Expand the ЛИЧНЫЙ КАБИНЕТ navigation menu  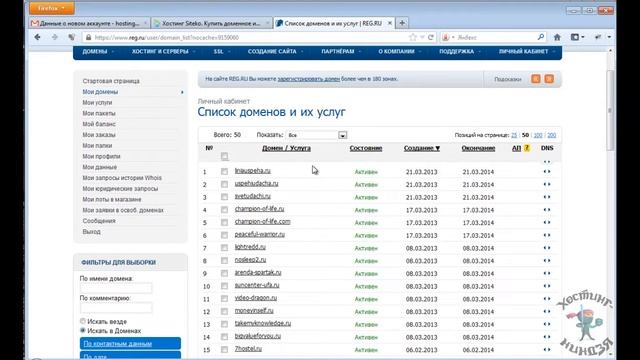527,51
